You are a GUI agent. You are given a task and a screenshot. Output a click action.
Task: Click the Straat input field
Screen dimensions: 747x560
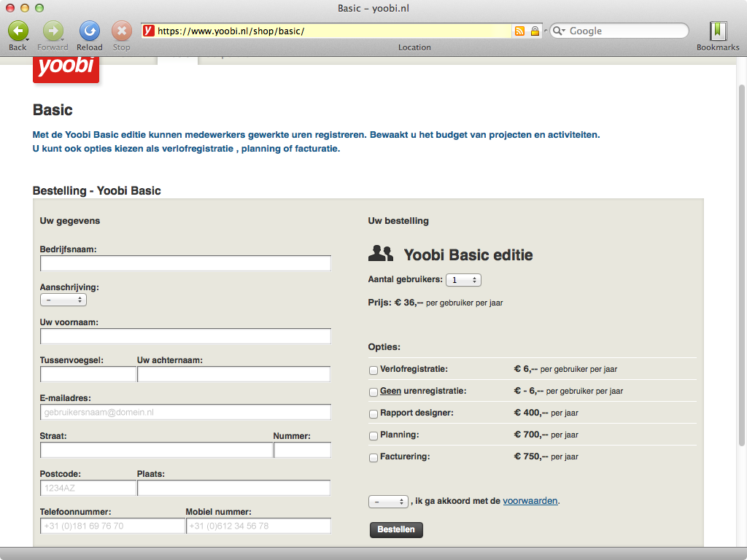(157, 450)
